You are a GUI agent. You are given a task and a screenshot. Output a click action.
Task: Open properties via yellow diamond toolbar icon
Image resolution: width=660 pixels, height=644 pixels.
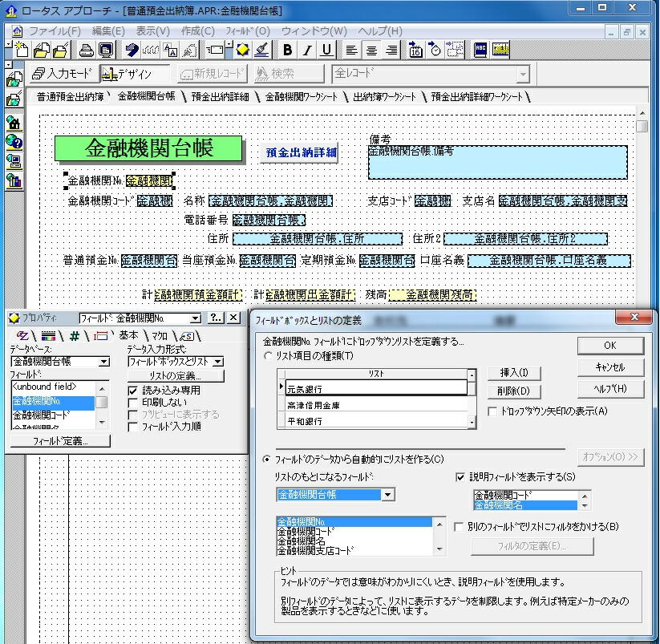click(x=242, y=50)
